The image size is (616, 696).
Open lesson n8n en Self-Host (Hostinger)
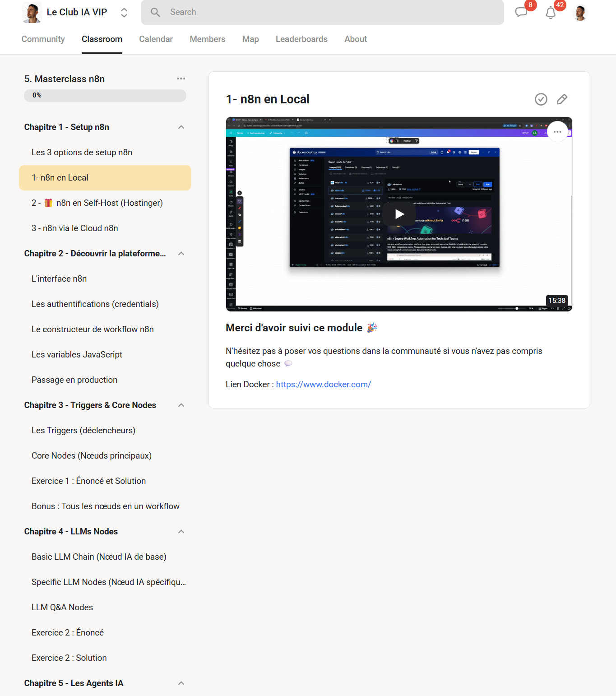pos(105,203)
